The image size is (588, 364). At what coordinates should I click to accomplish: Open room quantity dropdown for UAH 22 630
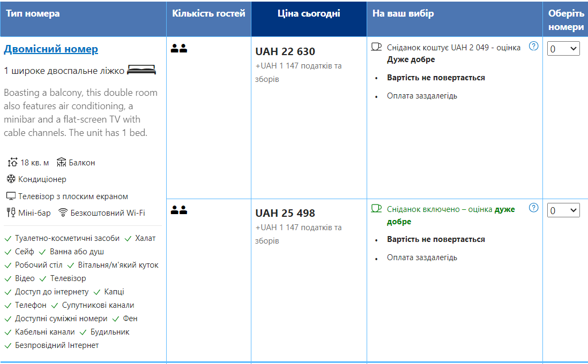click(563, 49)
